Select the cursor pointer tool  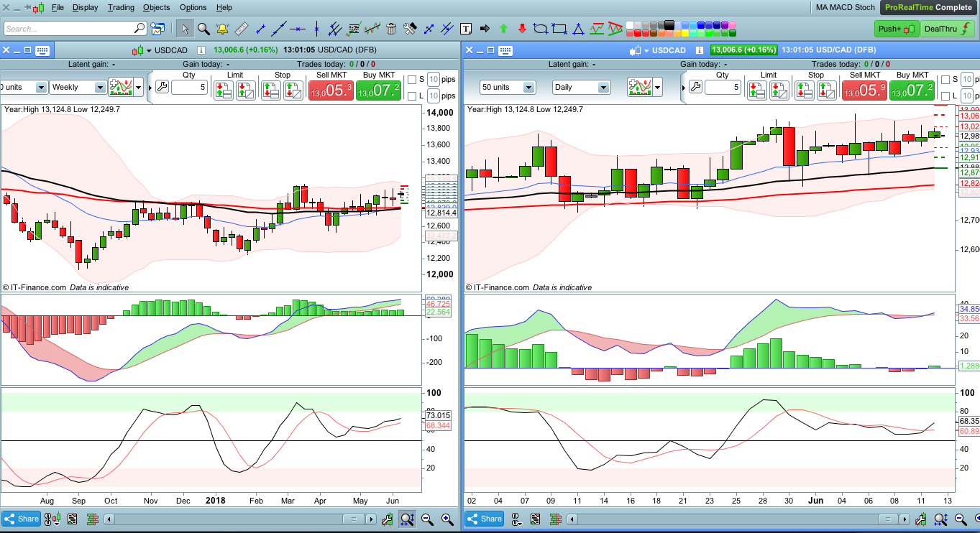(x=185, y=29)
